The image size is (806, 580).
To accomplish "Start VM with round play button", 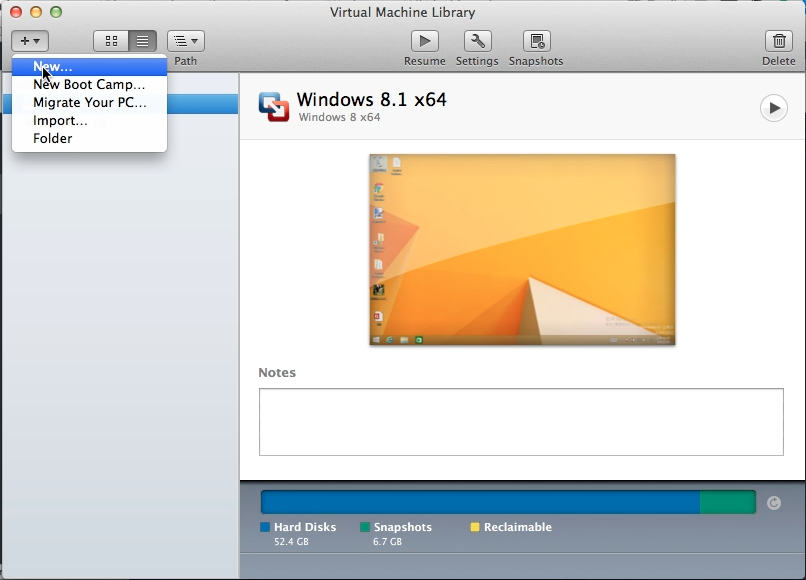I will pyautogui.click(x=774, y=108).
